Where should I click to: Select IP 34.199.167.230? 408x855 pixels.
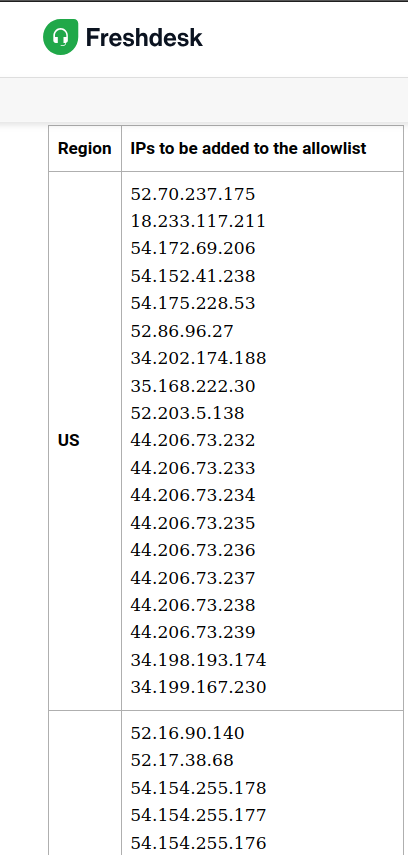(198, 687)
